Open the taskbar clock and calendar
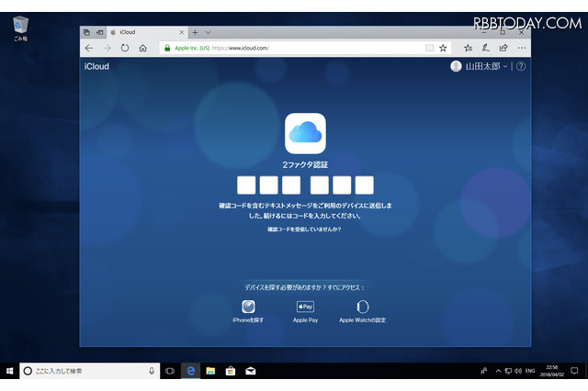The height and width of the screenshot is (391, 588). (x=552, y=371)
